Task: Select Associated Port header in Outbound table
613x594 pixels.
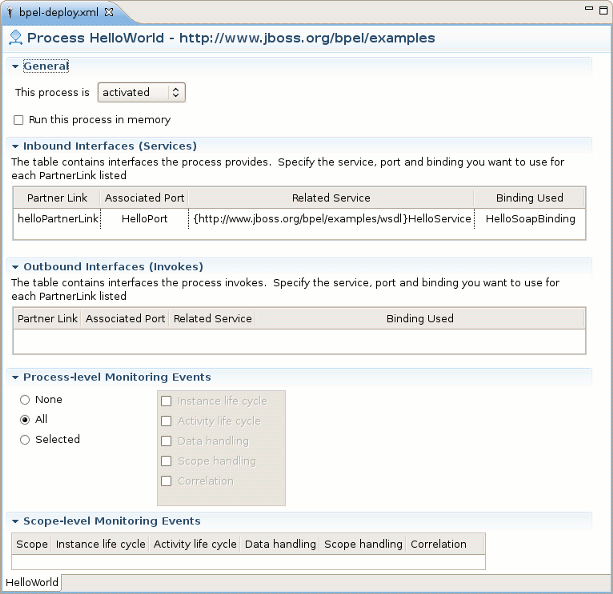Action: click(x=125, y=319)
